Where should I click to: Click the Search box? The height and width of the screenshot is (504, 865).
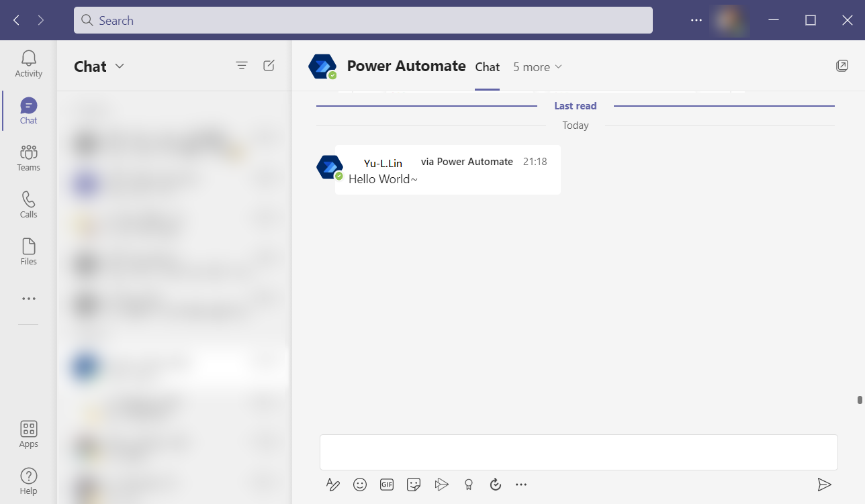point(363,20)
